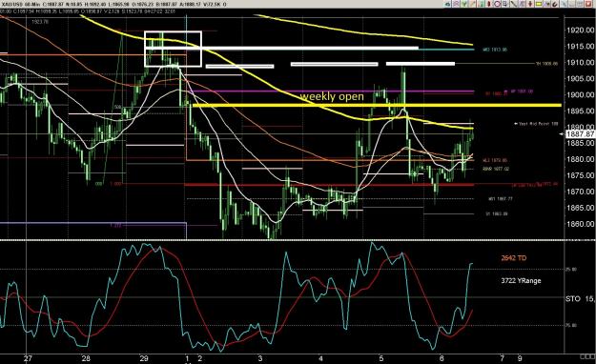596x364 pixels.
Task: Click the date label 27 on time axis
Action: pos(28,358)
